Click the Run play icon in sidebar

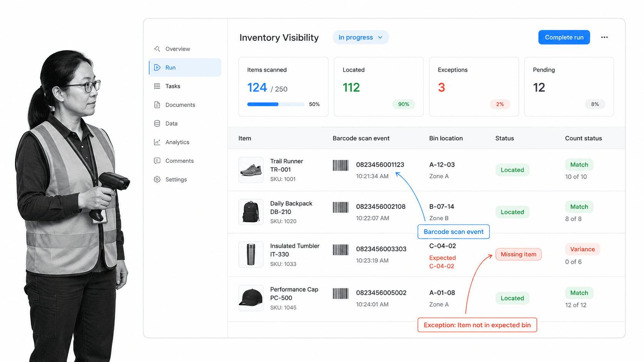(x=157, y=68)
